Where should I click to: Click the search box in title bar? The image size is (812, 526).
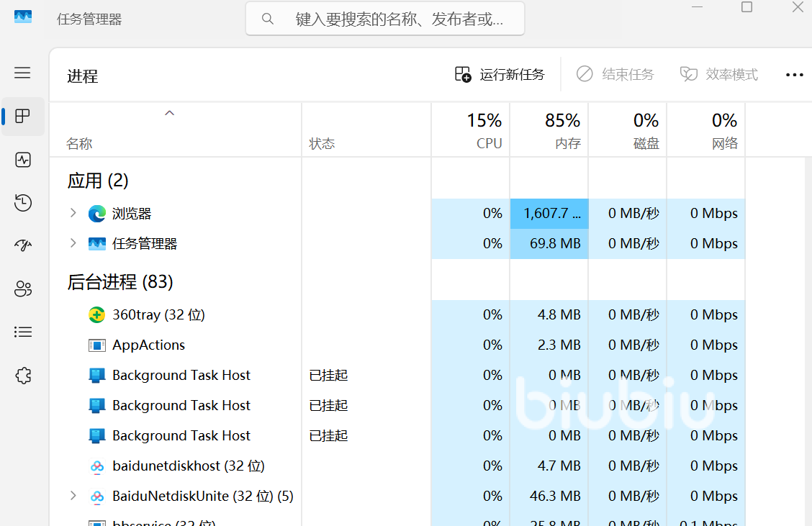[385, 19]
